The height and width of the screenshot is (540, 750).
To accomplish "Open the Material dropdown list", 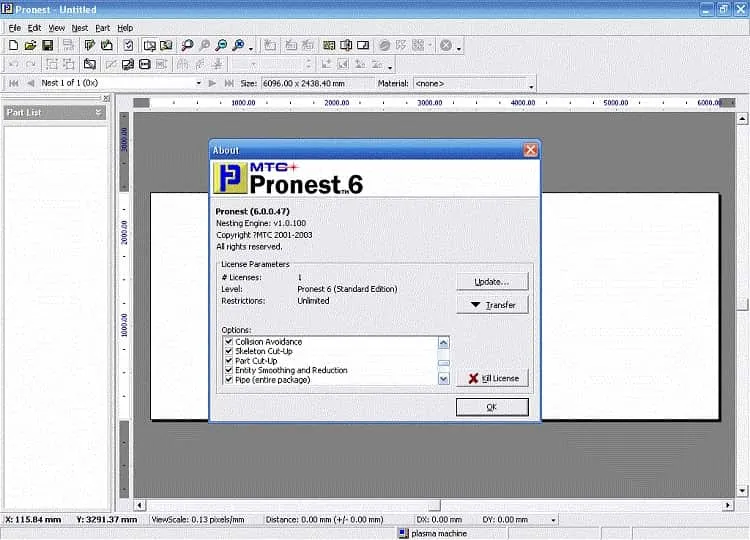I will [531, 85].
